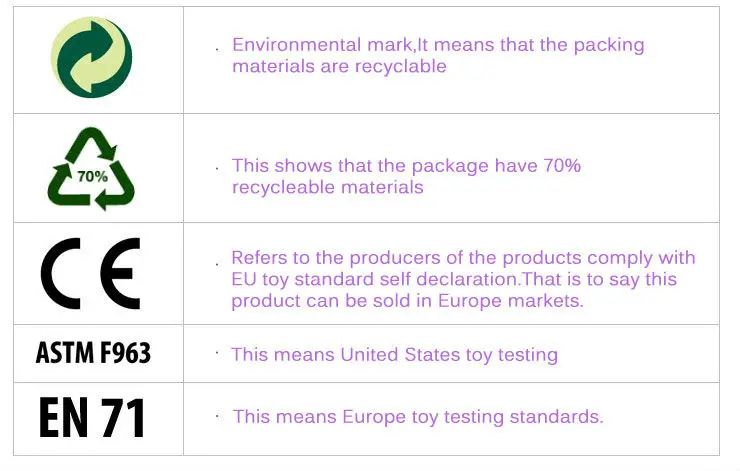Screen dimensions: 740x471
Task: Click the EN 71 standard label
Action: (92, 416)
